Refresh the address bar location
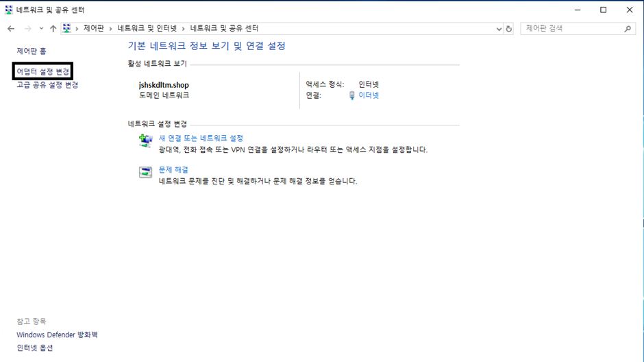 click(508, 29)
